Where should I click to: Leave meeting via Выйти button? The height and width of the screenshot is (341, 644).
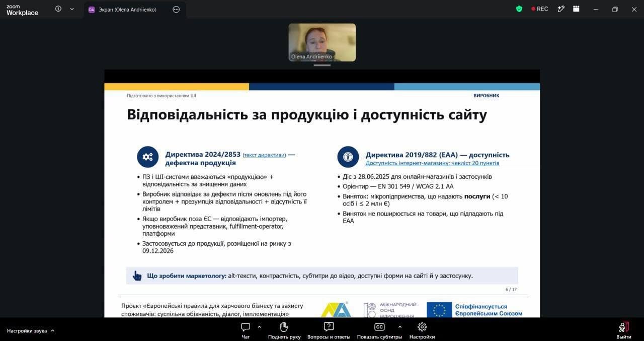tap(624, 330)
